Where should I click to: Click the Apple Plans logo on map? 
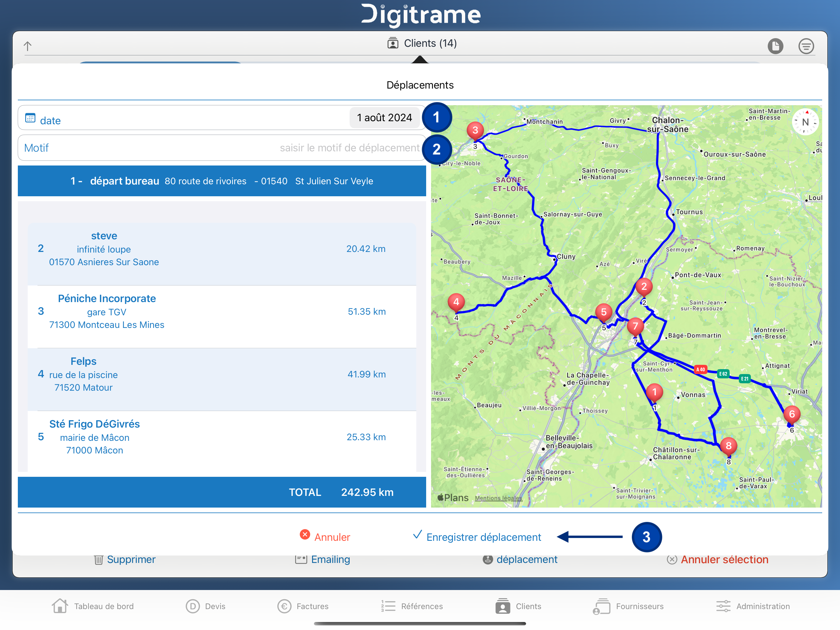(453, 497)
